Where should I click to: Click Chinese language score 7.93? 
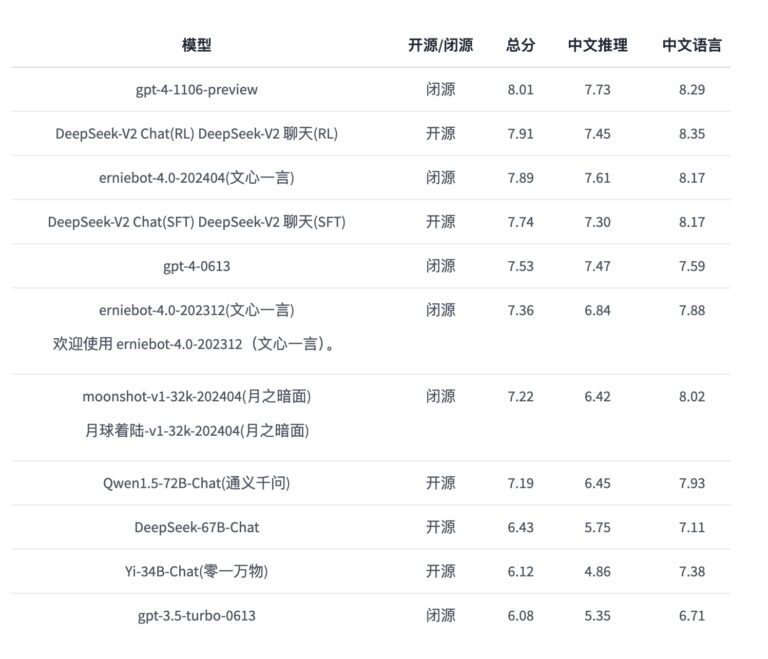tap(692, 483)
